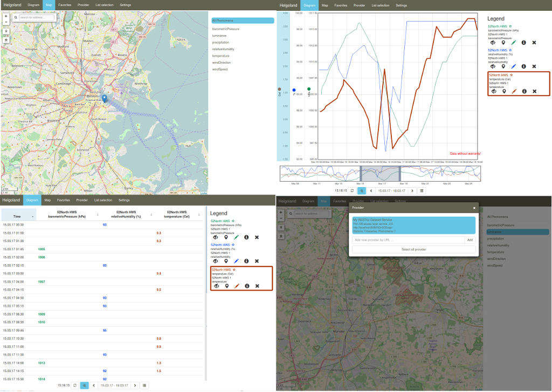This screenshot has height=392, width=552.
Task: Open barometricPressure info in chart panel legend
Action: 524,43
